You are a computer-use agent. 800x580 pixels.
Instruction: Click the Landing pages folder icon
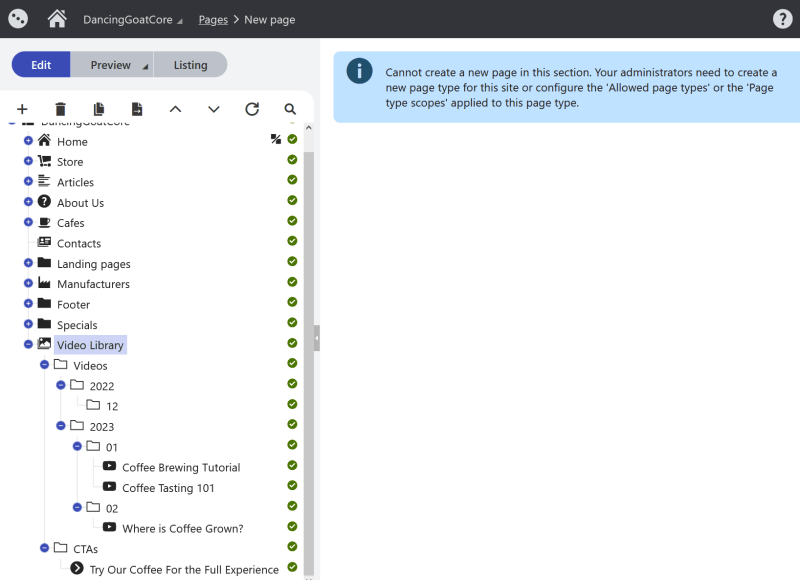(44, 263)
